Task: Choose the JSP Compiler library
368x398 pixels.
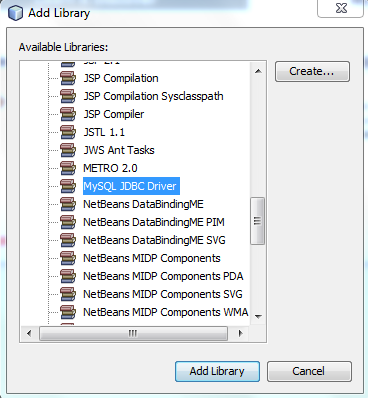Action: (x=114, y=114)
